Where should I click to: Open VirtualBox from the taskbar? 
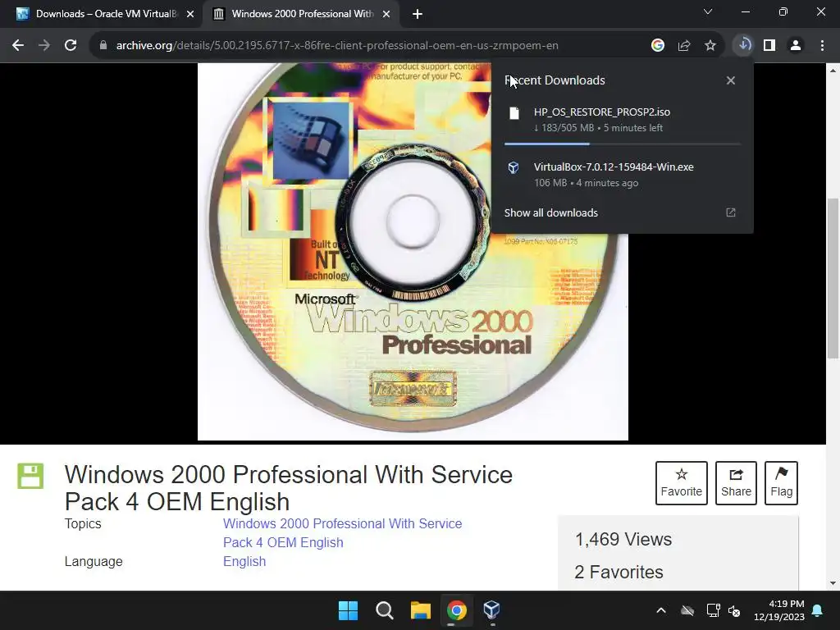click(x=492, y=610)
